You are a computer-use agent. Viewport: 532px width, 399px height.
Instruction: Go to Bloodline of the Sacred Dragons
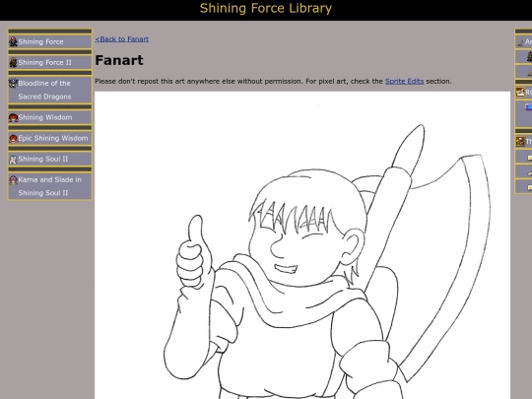click(x=50, y=90)
